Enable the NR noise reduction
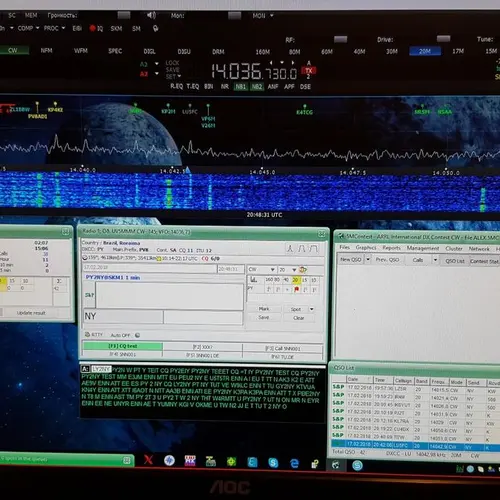 click(x=225, y=87)
